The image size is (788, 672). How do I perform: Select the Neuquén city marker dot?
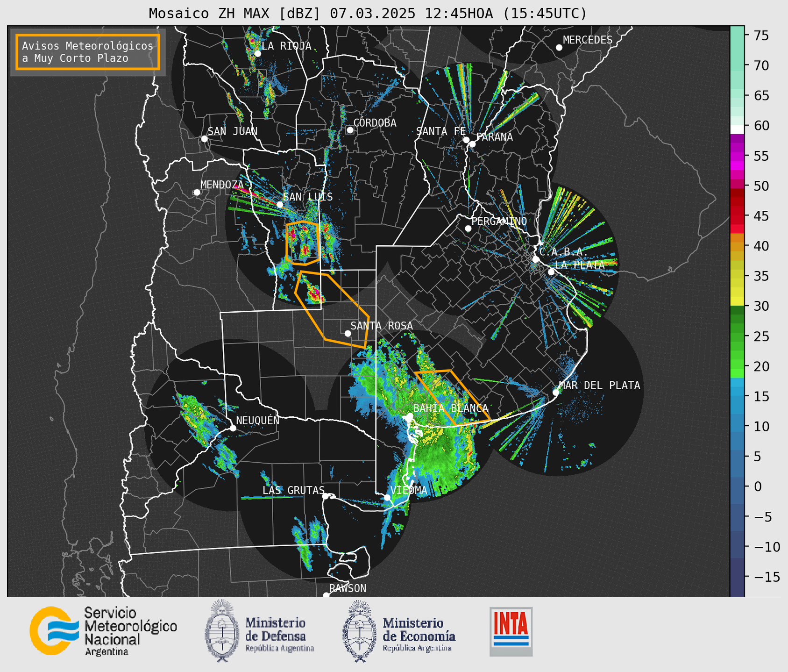tap(233, 428)
